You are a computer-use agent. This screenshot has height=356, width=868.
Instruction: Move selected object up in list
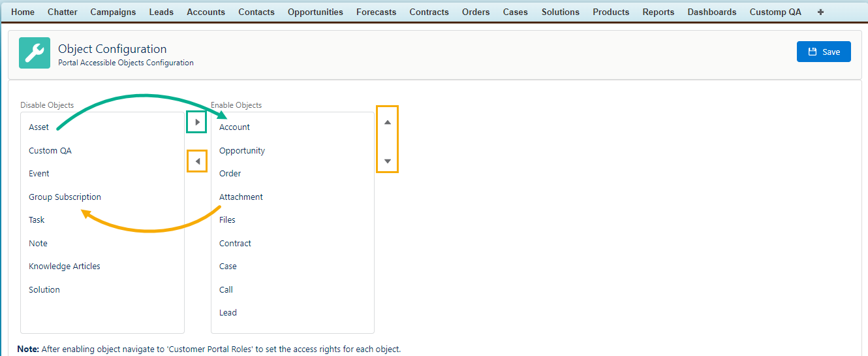point(387,122)
